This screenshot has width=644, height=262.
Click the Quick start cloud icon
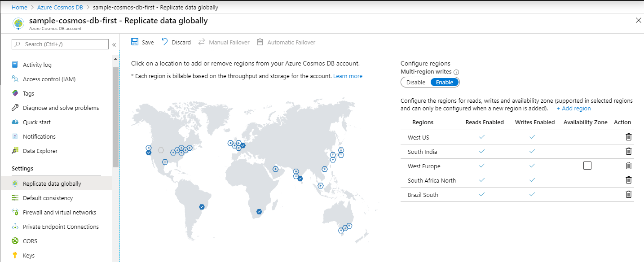tap(15, 122)
